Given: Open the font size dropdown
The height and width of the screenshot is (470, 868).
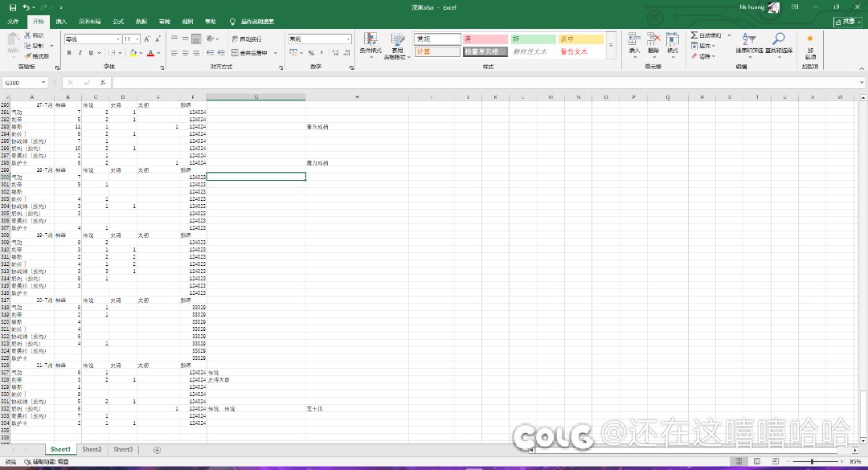Looking at the screenshot, I should click(137, 39).
